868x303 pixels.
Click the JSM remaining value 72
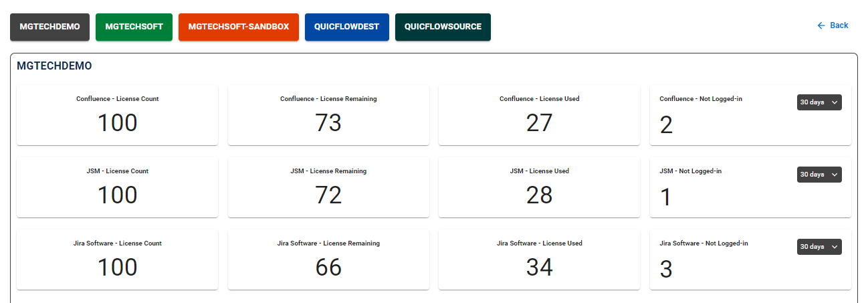point(328,195)
